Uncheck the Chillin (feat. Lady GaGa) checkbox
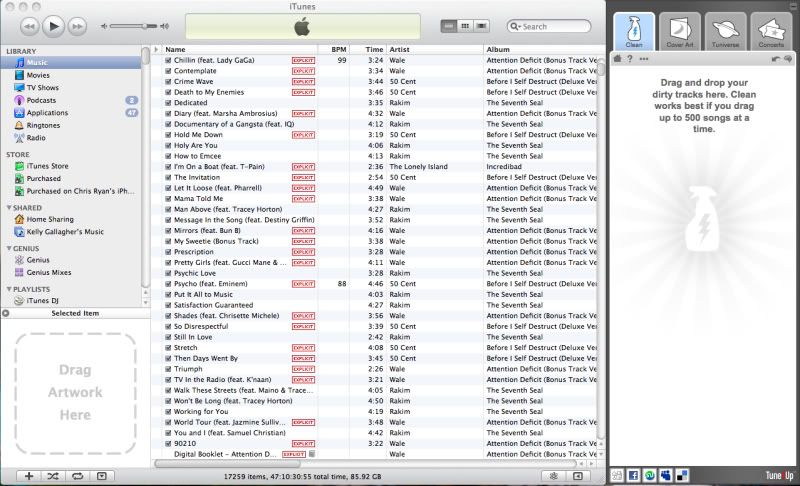This screenshot has height=486, width=800. (168, 60)
